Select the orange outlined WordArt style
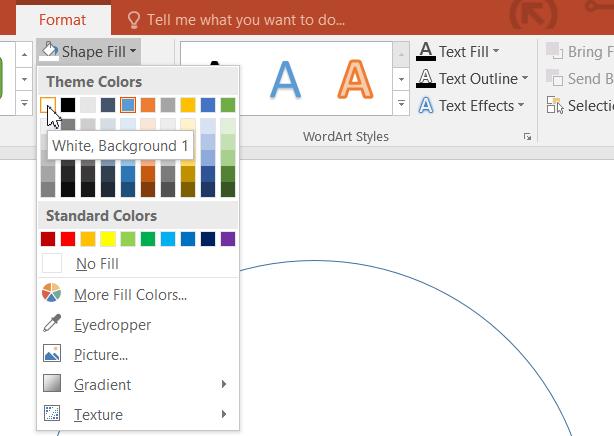This screenshot has height=436, width=614. point(355,78)
